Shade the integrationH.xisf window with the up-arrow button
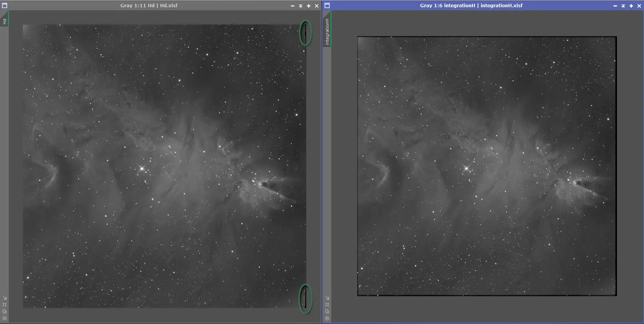The width and height of the screenshot is (644, 324). click(x=623, y=6)
